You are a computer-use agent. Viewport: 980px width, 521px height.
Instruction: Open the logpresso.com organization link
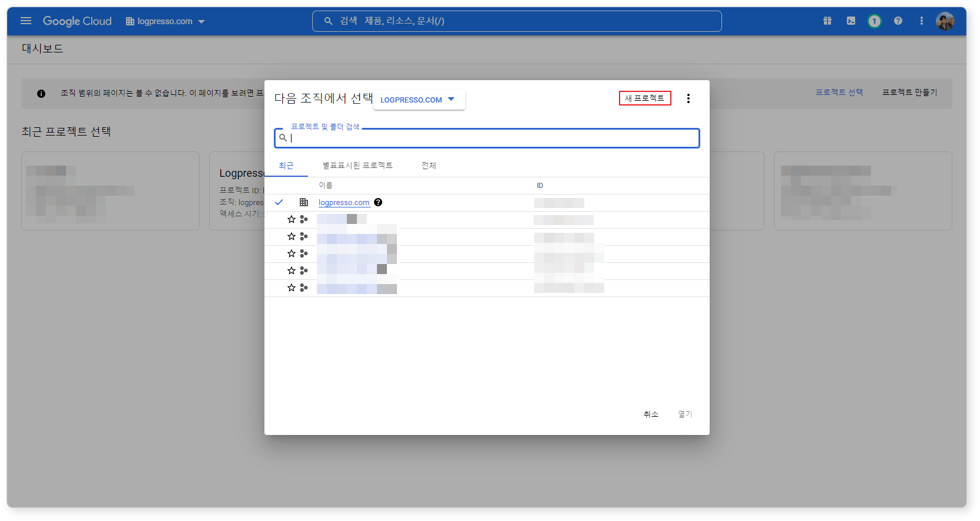tap(344, 203)
